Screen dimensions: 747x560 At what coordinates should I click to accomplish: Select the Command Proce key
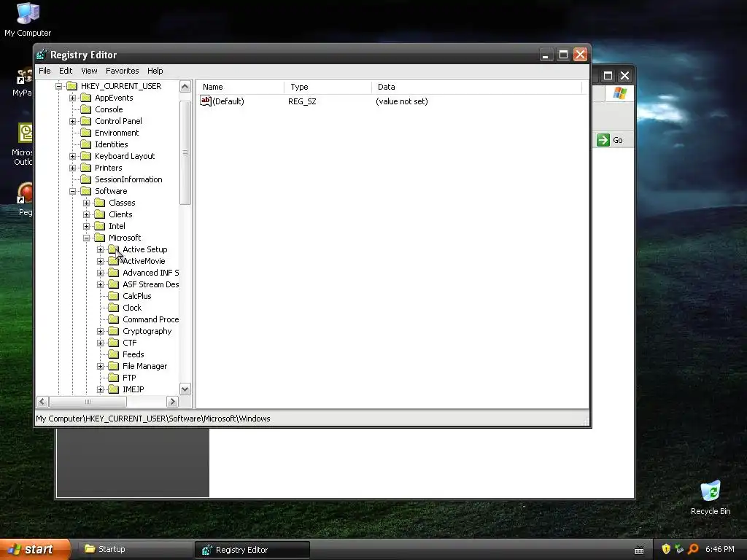(150, 319)
